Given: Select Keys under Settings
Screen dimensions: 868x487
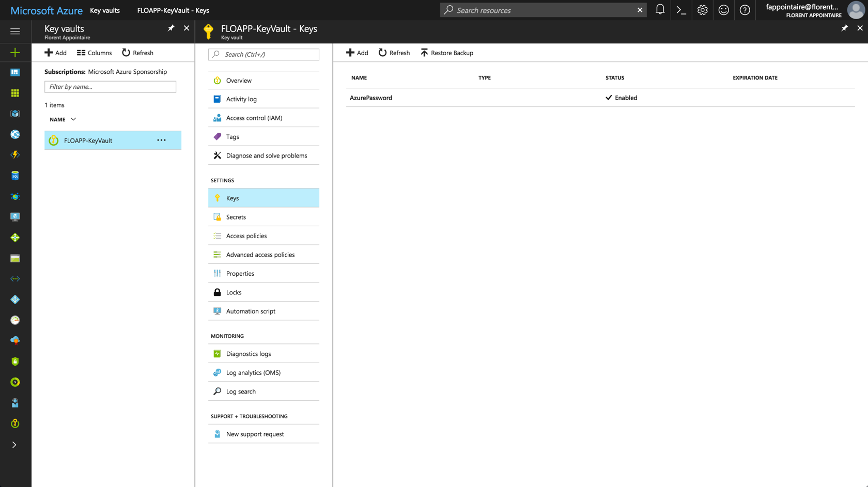Looking at the screenshot, I should pos(263,198).
